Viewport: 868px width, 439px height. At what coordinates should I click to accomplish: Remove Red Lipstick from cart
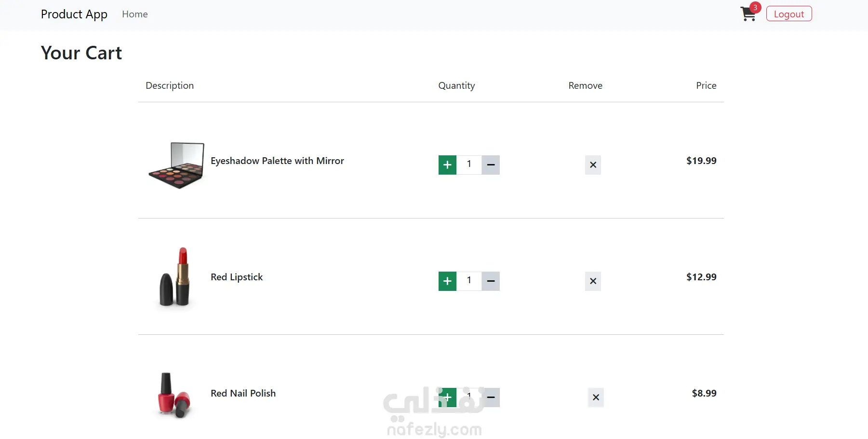click(593, 281)
